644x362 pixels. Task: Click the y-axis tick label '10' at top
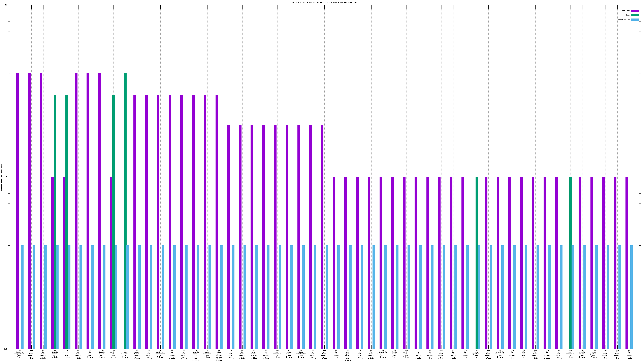pos(6,5)
